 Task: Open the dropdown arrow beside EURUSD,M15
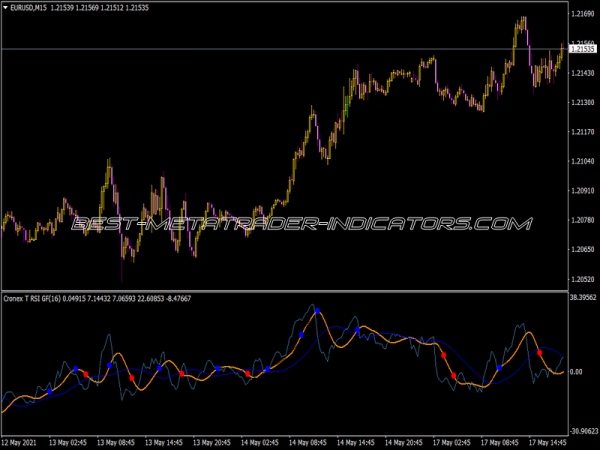coord(5,8)
